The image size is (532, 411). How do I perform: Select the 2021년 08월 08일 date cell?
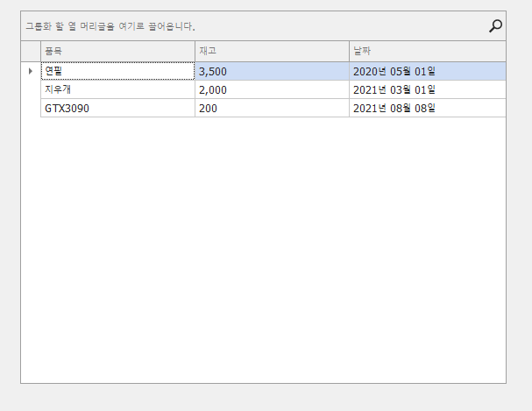point(427,108)
